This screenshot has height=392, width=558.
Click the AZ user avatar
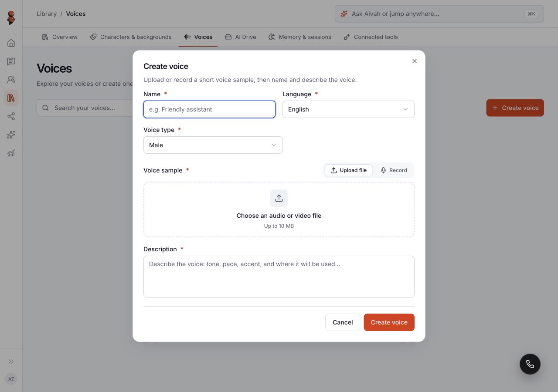[x=11, y=379]
